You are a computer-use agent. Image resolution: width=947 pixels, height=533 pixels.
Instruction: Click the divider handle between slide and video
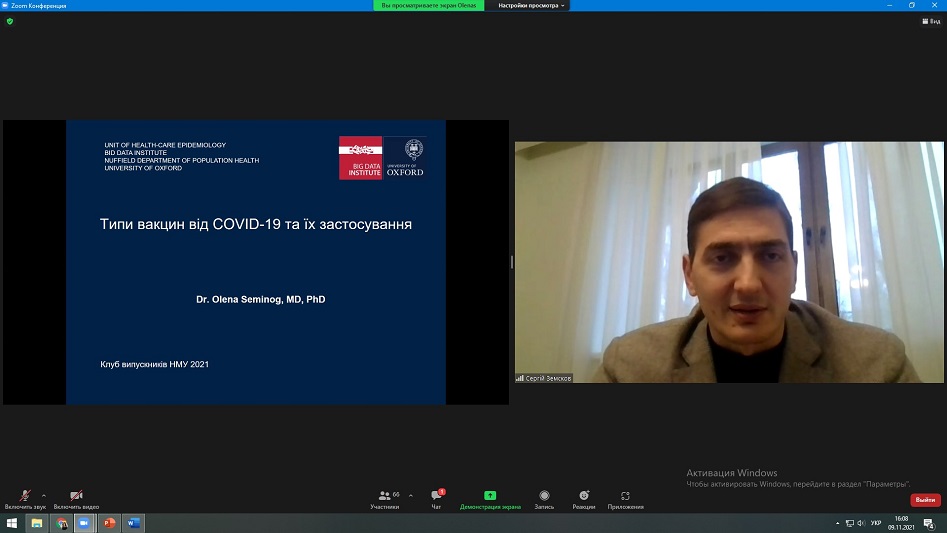511,262
